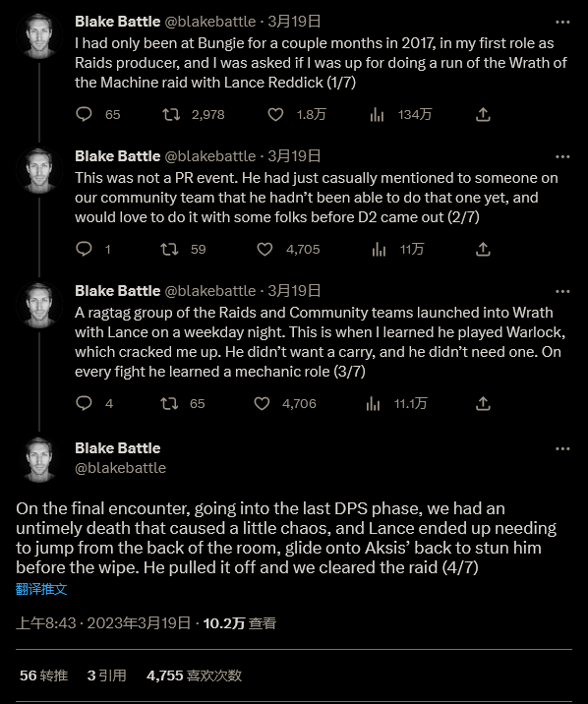The image size is (588, 704).
Task: Reply to the first tweet (1/7)
Action: tap(84, 114)
